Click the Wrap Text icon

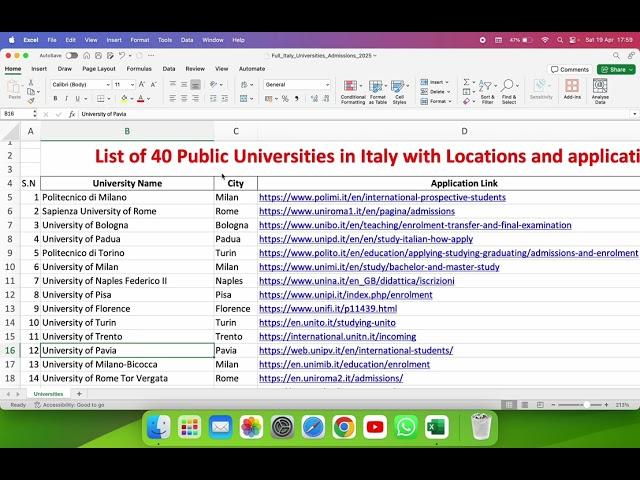(244, 84)
